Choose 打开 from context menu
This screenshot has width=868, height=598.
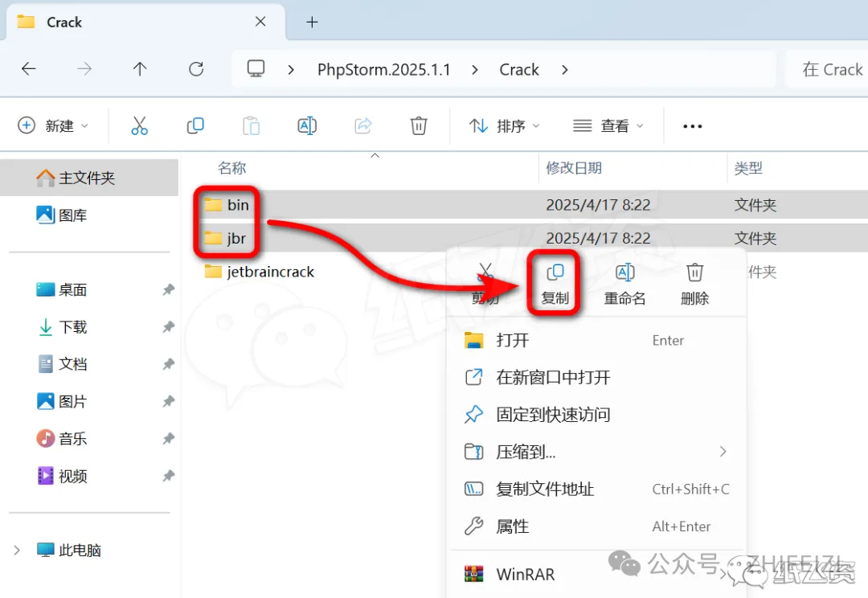(x=596, y=340)
